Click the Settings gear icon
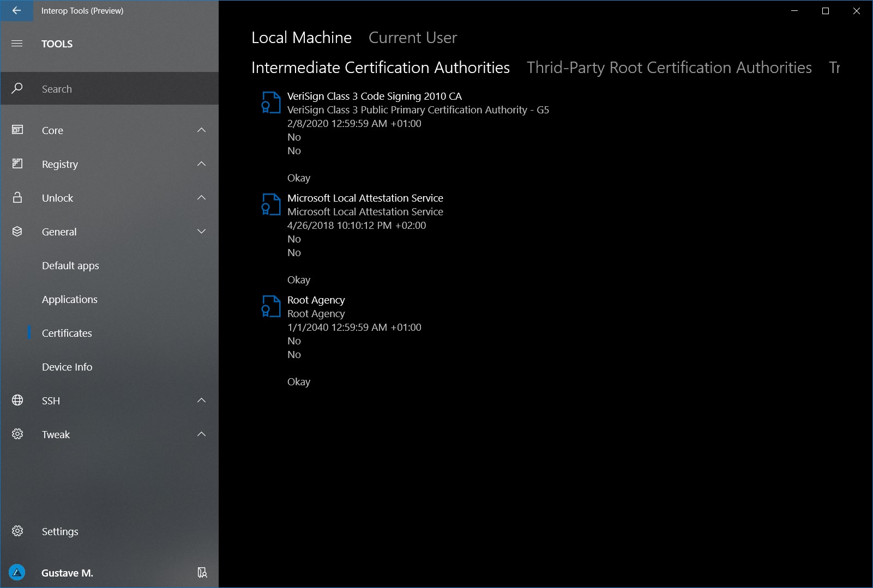 pos(17,531)
